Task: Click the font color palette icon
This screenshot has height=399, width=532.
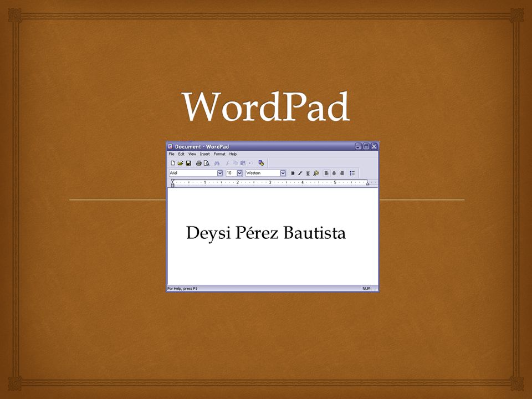Action: 316,173
